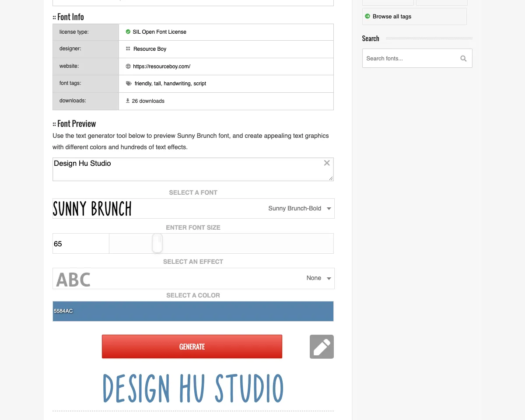525x420 pixels.
Task: Click the green arrow icon beside Browse all tags
Action: 367,16
